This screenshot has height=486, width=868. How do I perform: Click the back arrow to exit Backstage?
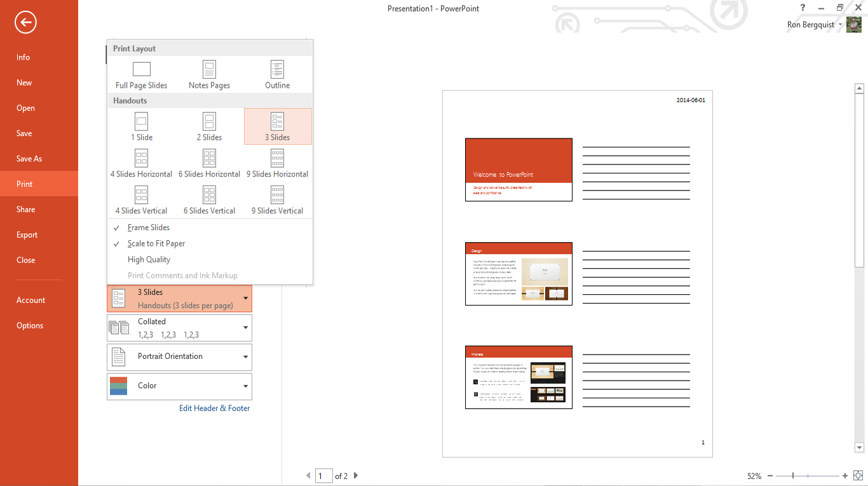25,24
